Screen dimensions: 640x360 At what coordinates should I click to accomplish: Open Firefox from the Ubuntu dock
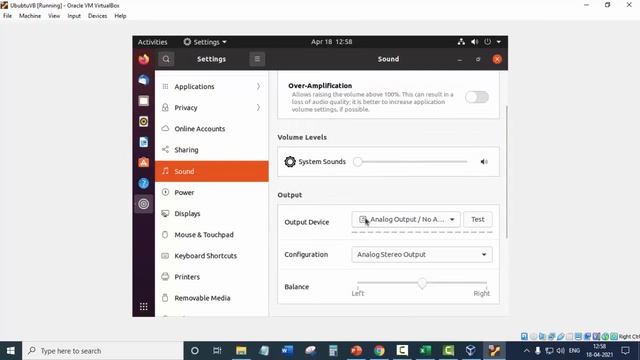144,59
